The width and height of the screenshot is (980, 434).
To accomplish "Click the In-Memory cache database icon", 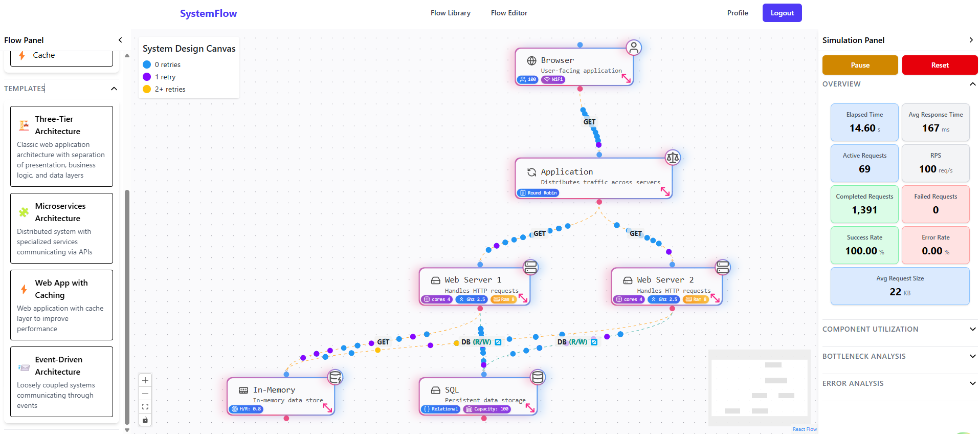I will coord(335,377).
